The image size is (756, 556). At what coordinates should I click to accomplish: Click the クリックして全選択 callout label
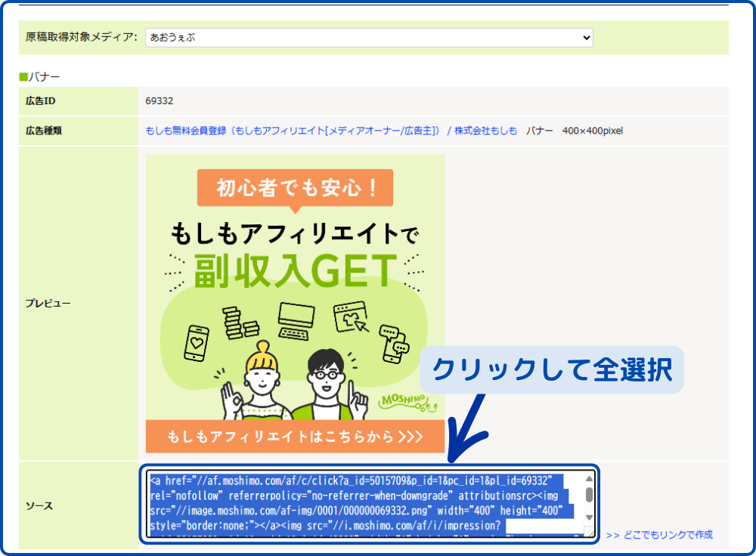tap(552, 369)
